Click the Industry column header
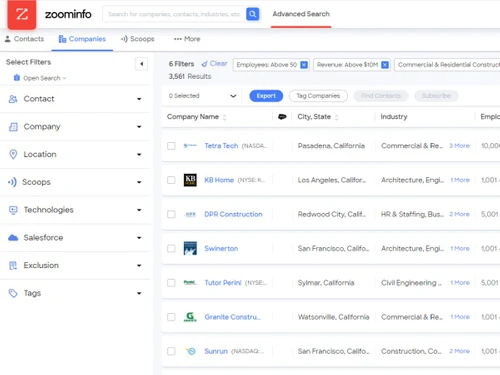Screen dimensions: 500x375 coord(394,117)
